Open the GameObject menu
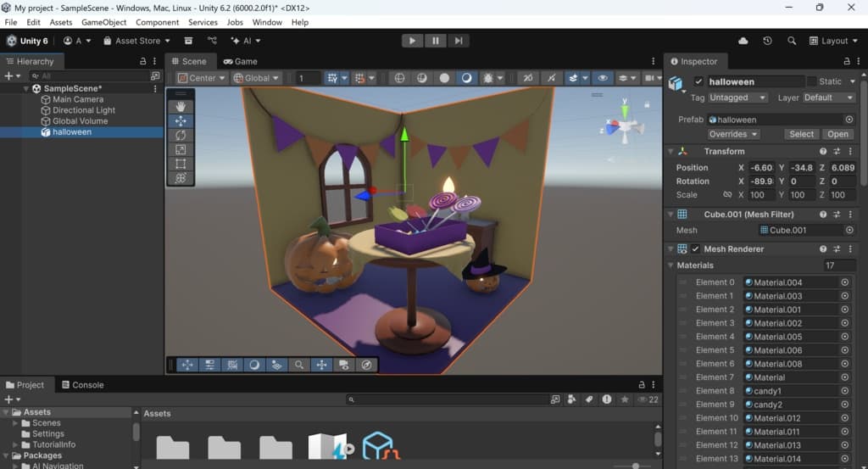Screen dimensions: 868x469 [x=103, y=22]
